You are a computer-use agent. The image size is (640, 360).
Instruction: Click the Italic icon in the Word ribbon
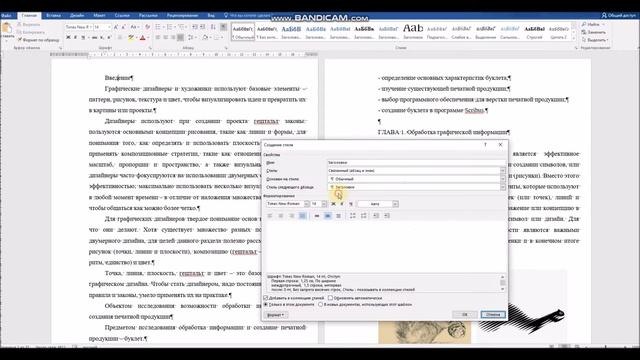pos(76,38)
